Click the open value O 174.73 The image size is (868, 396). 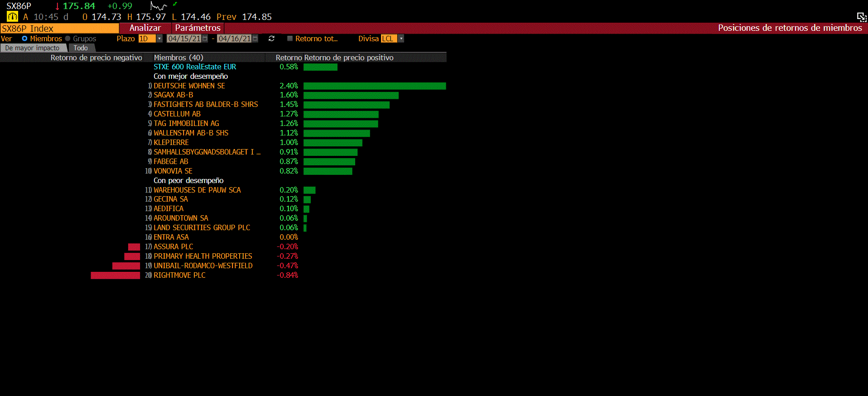102,17
